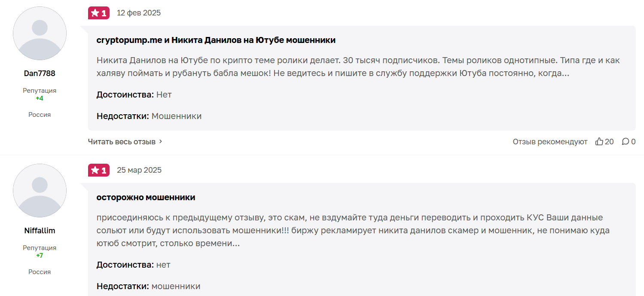
Task: Click the date 25 мар 2025
Action: 139,170
